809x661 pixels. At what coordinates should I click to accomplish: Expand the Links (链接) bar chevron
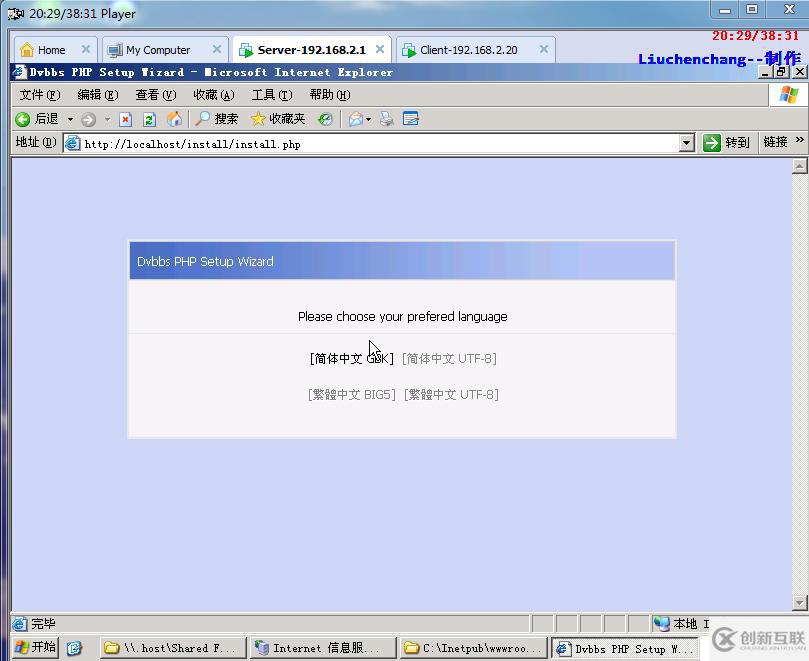[799, 140]
